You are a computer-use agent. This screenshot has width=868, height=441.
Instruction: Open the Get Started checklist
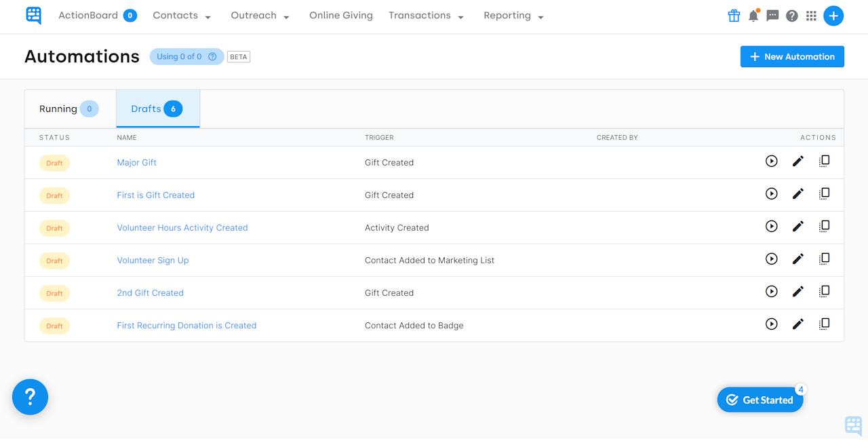[759, 400]
